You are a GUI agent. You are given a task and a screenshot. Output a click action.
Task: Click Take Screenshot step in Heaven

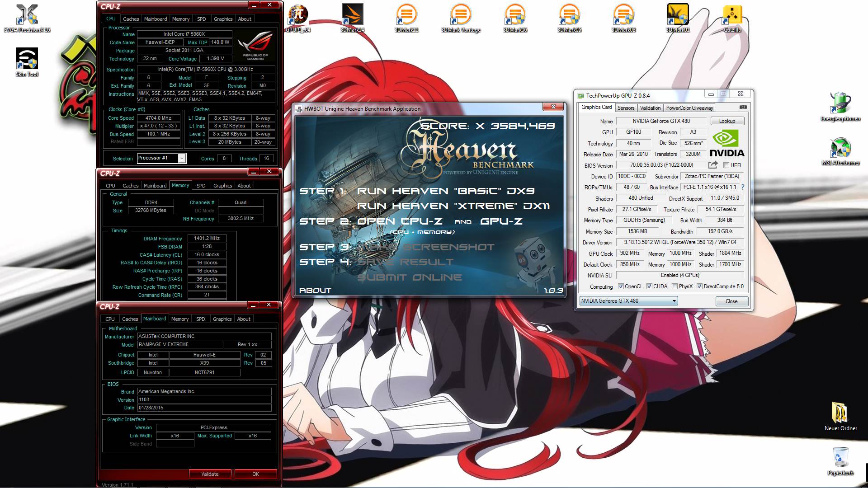pos(426,247)
